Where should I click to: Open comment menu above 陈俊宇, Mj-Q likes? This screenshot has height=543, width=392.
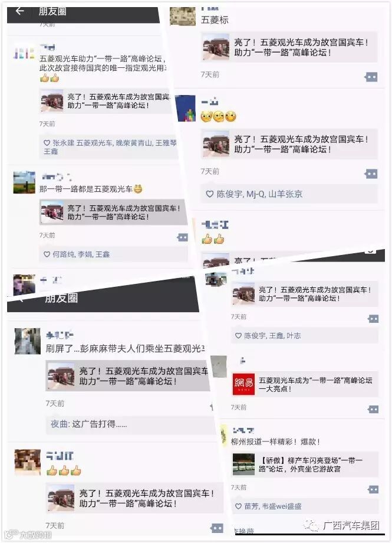(371, 174)
